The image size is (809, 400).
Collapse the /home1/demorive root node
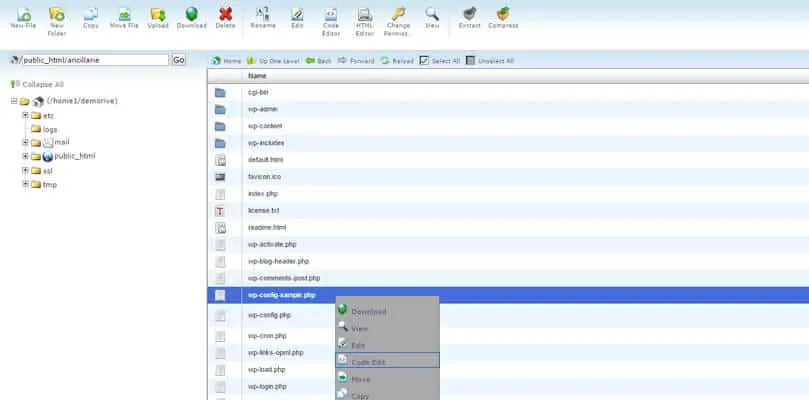click(x=14, y=101)
